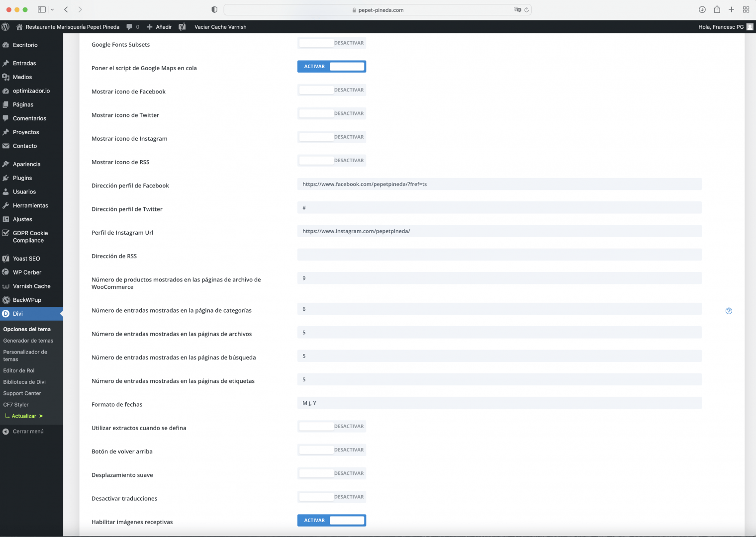
Task: Click the Cerrar menú collapse arrow icon
Action: click(6, 432)
